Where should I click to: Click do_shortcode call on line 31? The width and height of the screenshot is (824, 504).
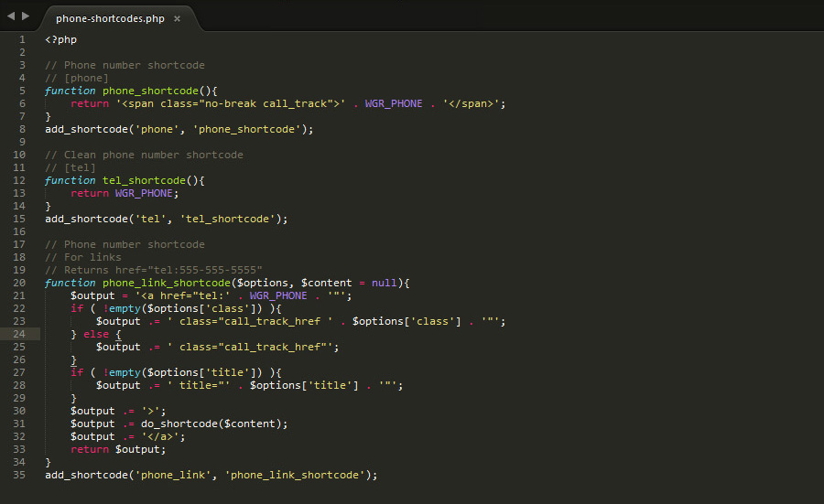pyautogui.click(x=181, y=424)
